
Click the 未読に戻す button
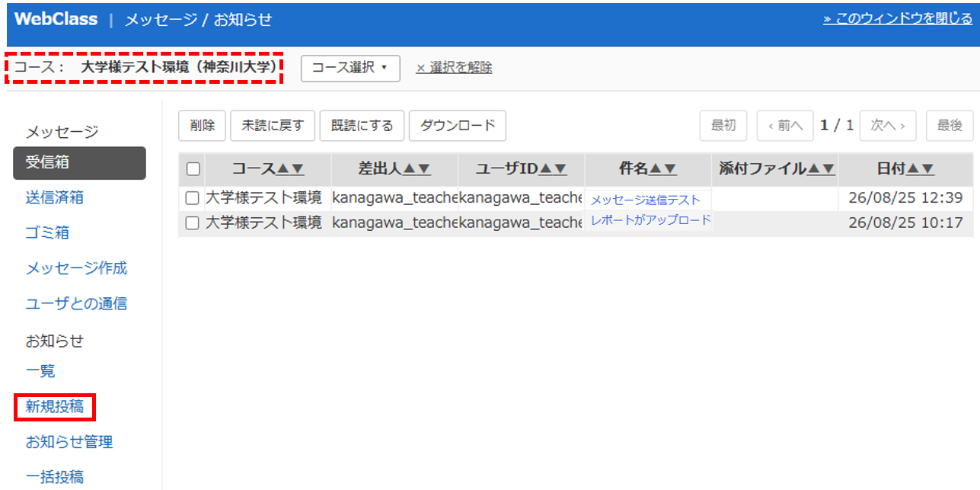pos(273,126)
